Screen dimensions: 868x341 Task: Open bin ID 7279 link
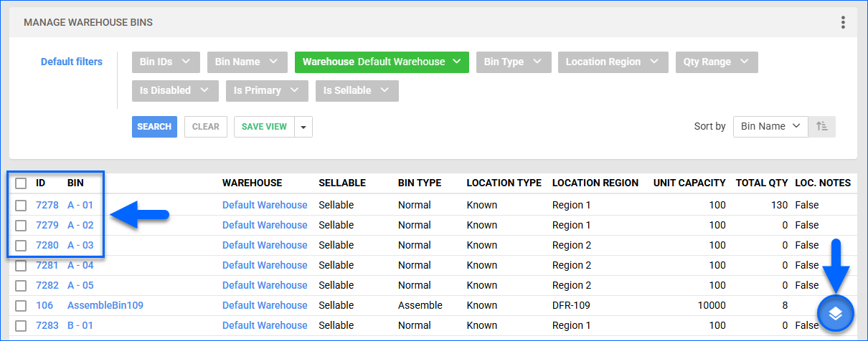coord(47,225)
